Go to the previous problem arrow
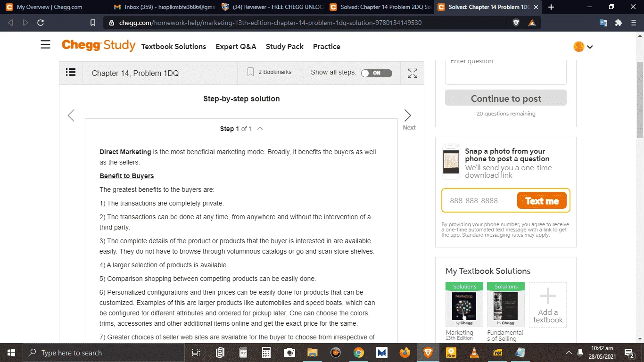This screenshot has width=644, height=362. tap(71, 115)
